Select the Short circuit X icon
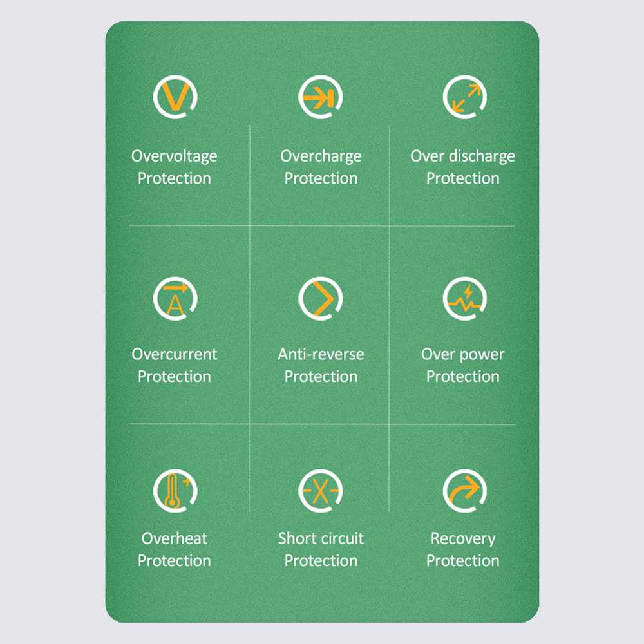 320,491
